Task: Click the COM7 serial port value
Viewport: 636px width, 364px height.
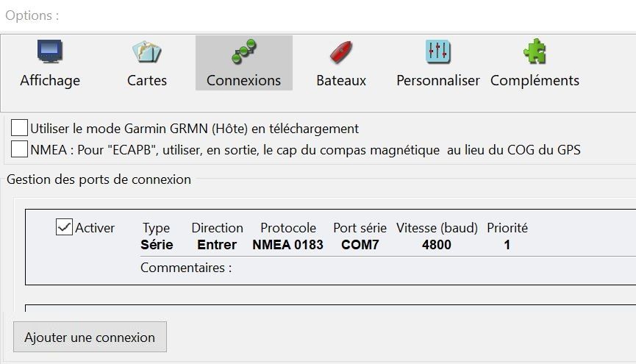Action: (x=360, y=245)
